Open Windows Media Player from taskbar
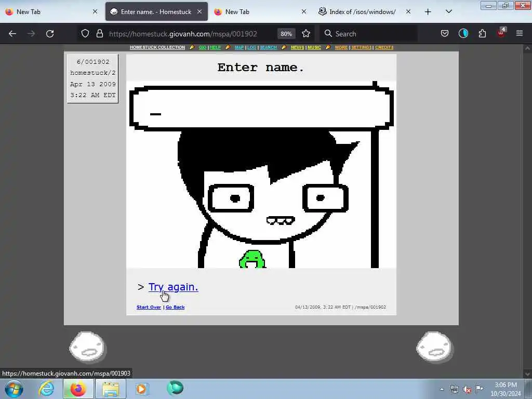Image resolution: width=532 pixels, height=399 pixels. [141, 389]
